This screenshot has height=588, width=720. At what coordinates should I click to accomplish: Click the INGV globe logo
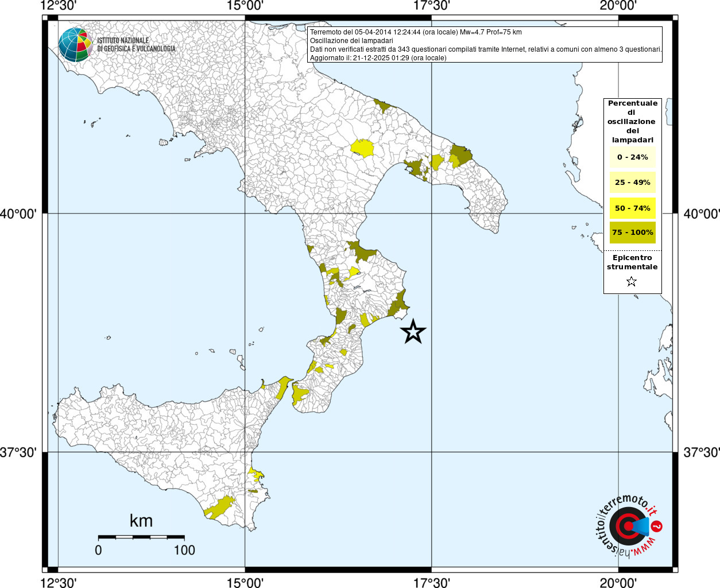tap(76, 45)
